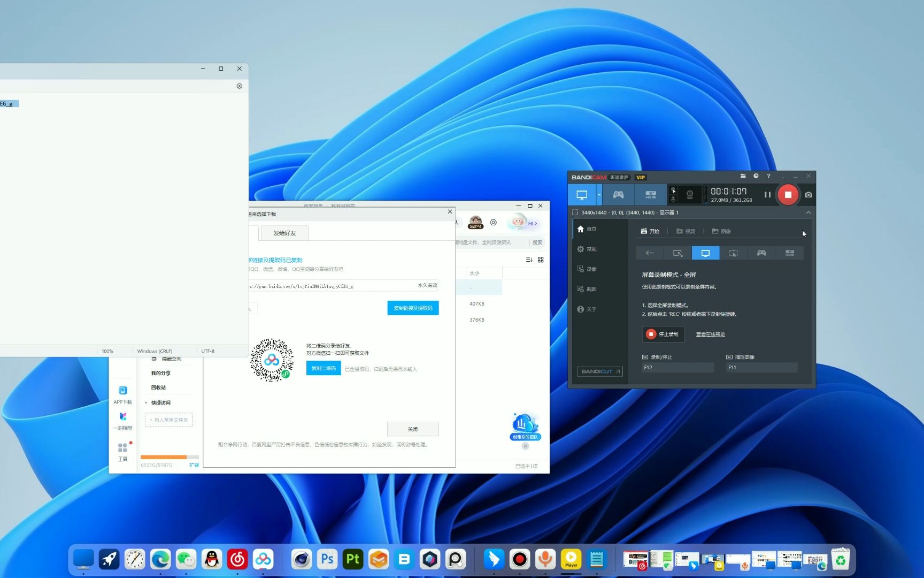Switch to game recording mode in Bandicam header
The height and width of the screenshot is (578, 924).
618,195
